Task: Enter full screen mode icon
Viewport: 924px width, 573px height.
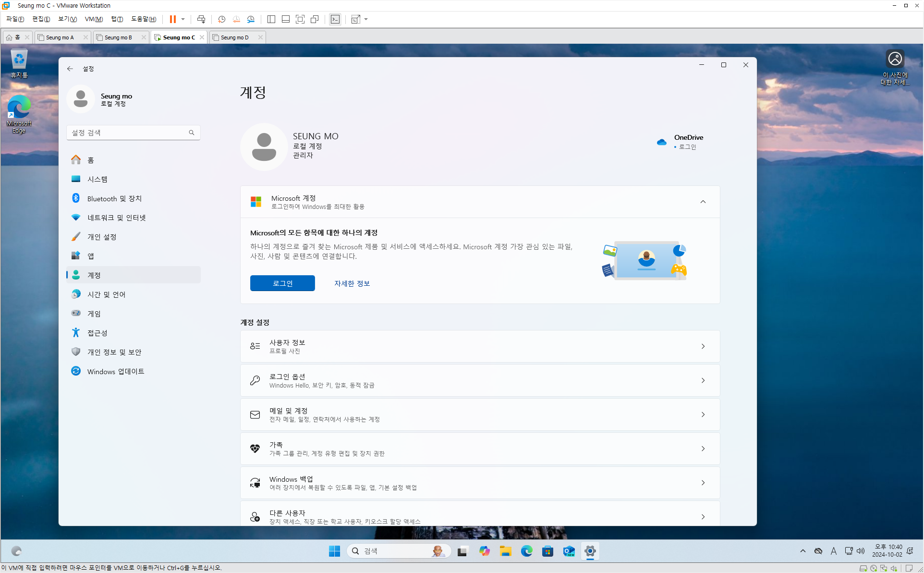Action: (300, 19)
